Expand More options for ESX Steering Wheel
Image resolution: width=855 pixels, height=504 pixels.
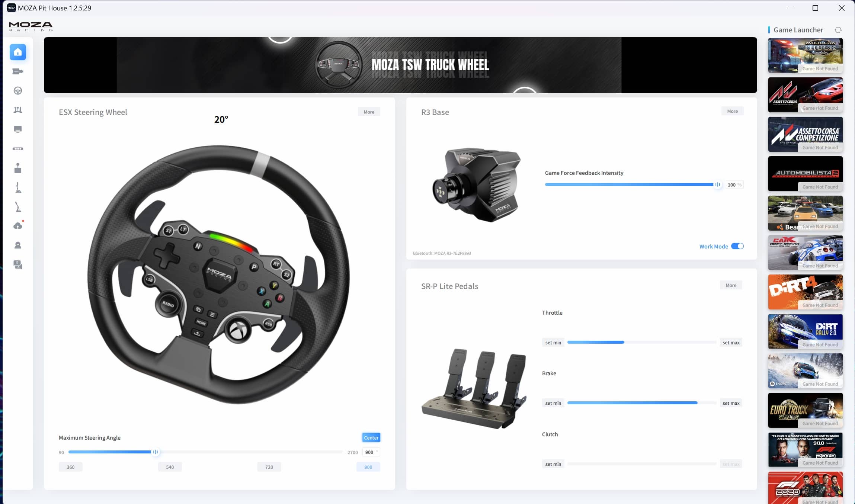point(369,112)
